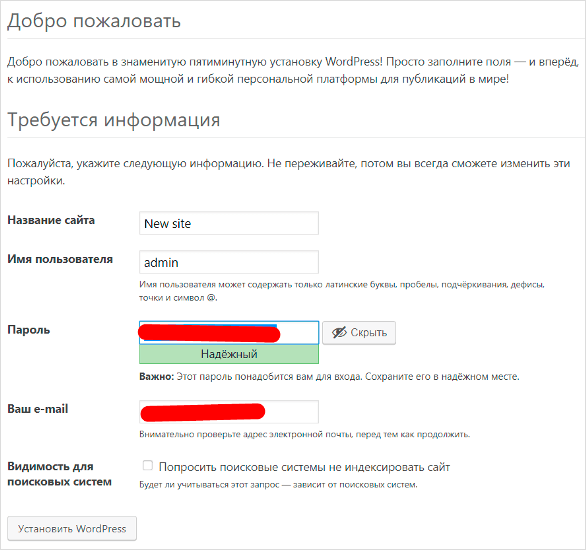Screen dimensions: 586x550
Task: Click the 'Попросить поисковые системы' checkbox label text
Action: pos(304,467)
